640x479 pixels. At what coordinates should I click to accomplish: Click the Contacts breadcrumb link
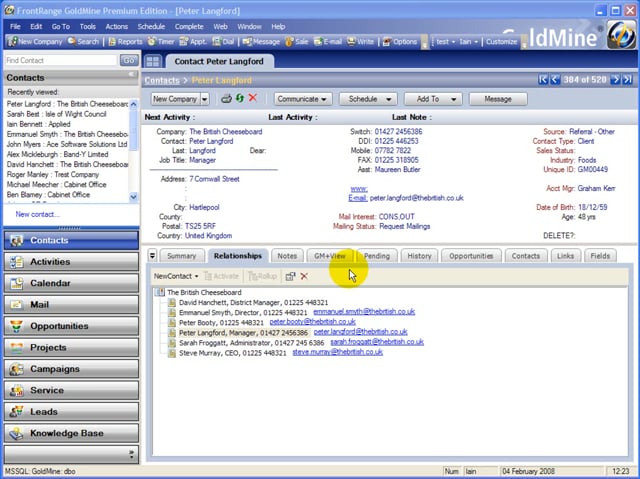[x=162, y=80]
